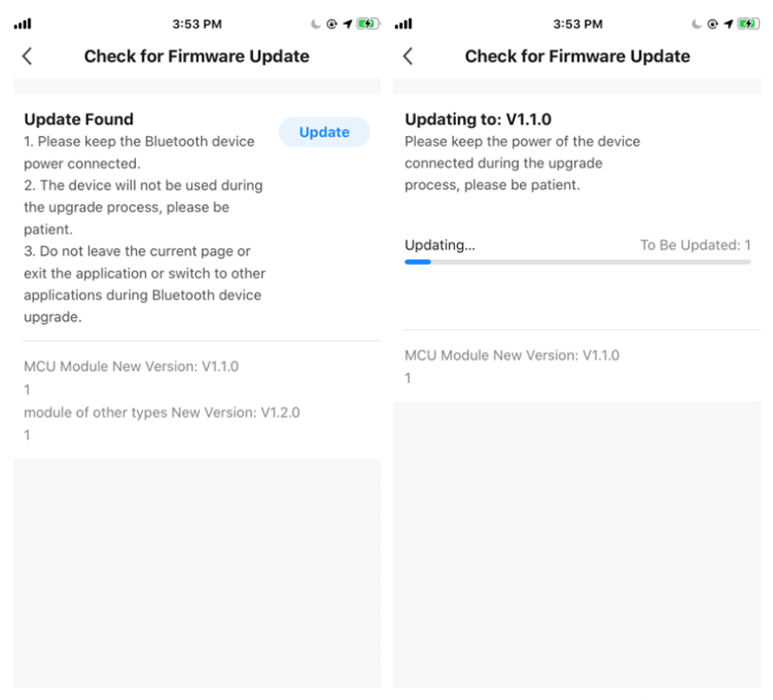Tap the Do Not Disturb moon on Update Found screen
Screen dimensions: 773x700
[315, 24]
